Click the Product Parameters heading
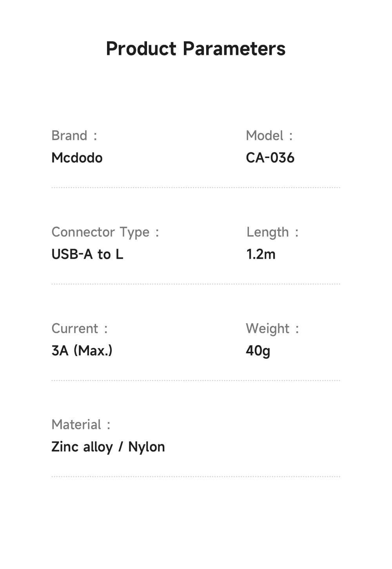Viewport: 392px width, 569px height. (x=196, y=49)
